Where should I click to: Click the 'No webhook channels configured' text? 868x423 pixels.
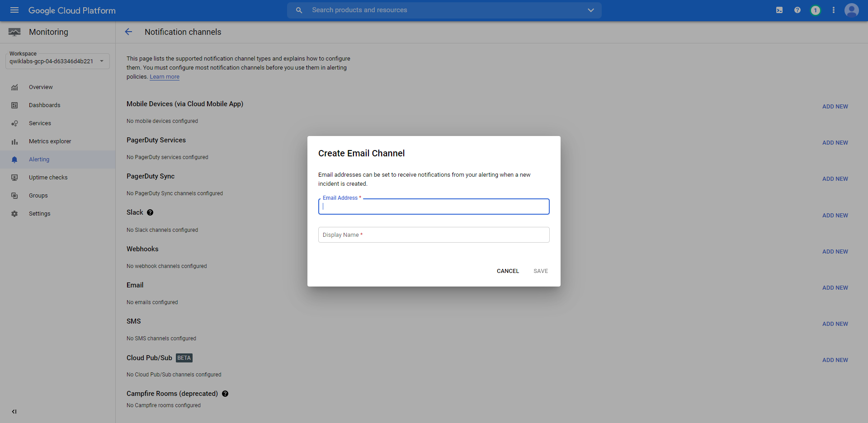point(167,266)
